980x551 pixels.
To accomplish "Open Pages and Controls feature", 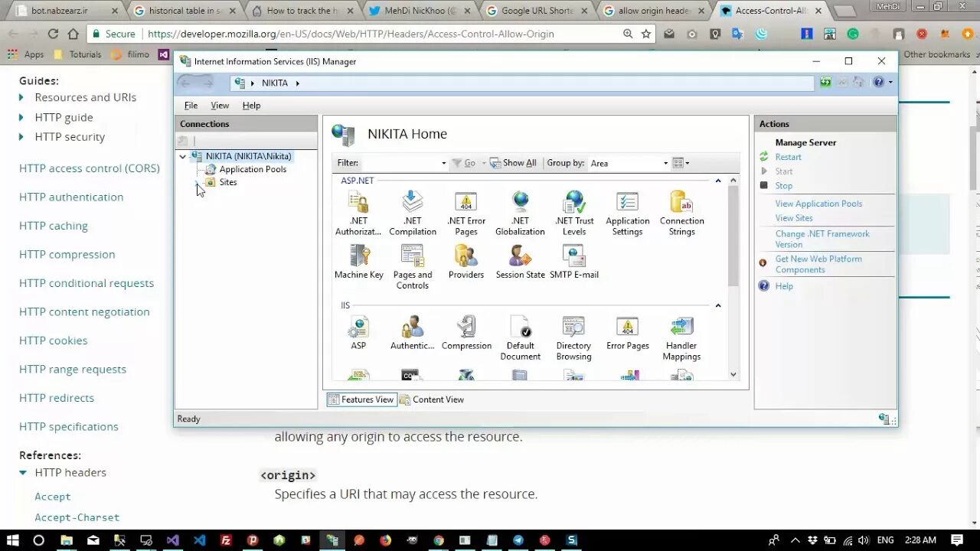I will [x=412, y=267].
